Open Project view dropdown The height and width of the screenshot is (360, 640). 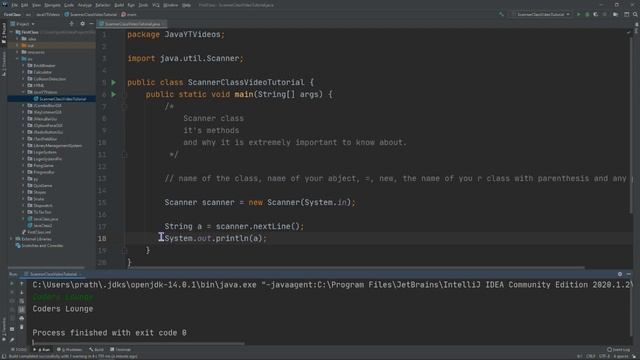[x=23, y=24]
